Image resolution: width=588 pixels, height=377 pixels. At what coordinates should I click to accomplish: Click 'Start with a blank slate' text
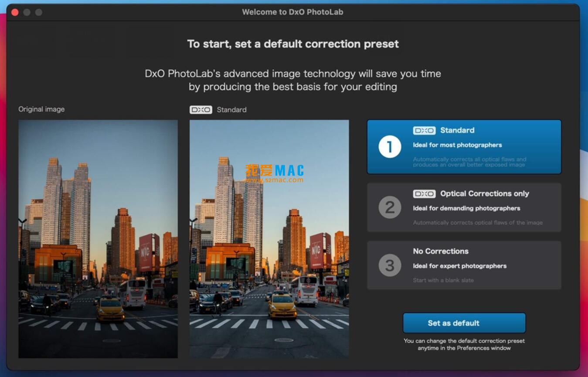pyautogui.click(x=443, y=280)
